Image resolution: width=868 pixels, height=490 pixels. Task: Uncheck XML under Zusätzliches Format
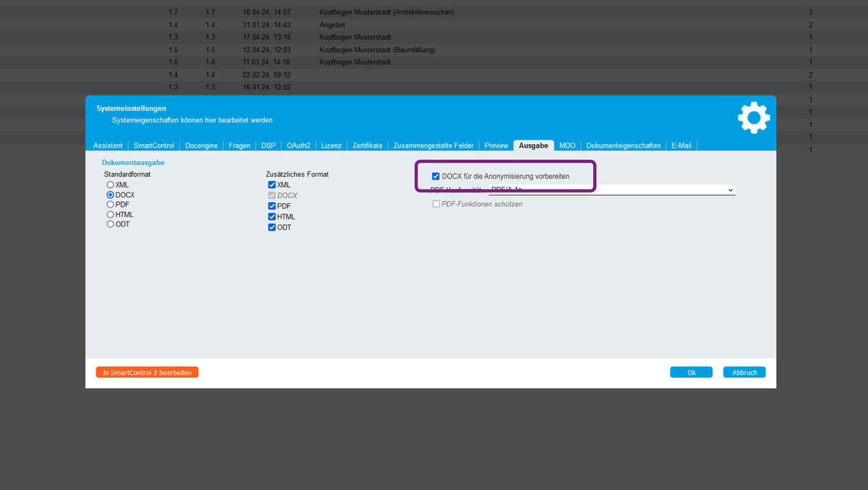click(x=272, y=185)
